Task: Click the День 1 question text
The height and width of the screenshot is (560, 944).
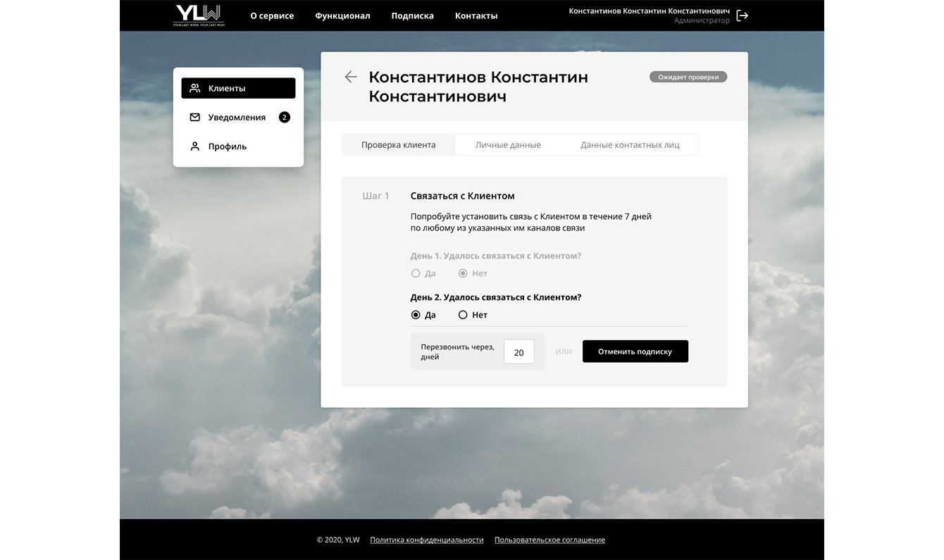Action: (496, 256)
